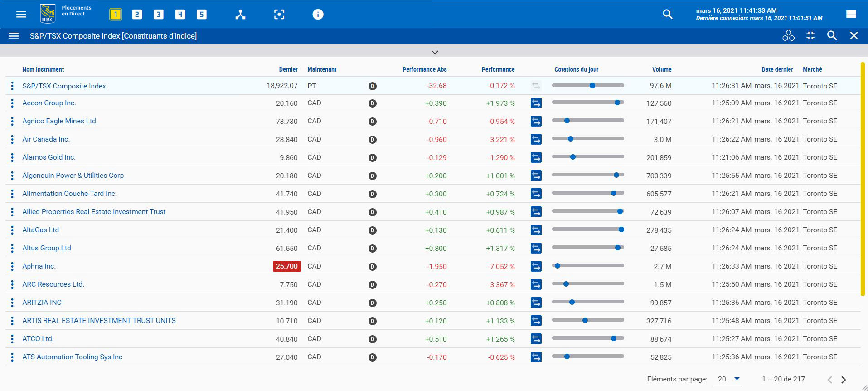The image size is (868, 391).
Task: Sort by Date dernier column
Action: tap(777, 69)
